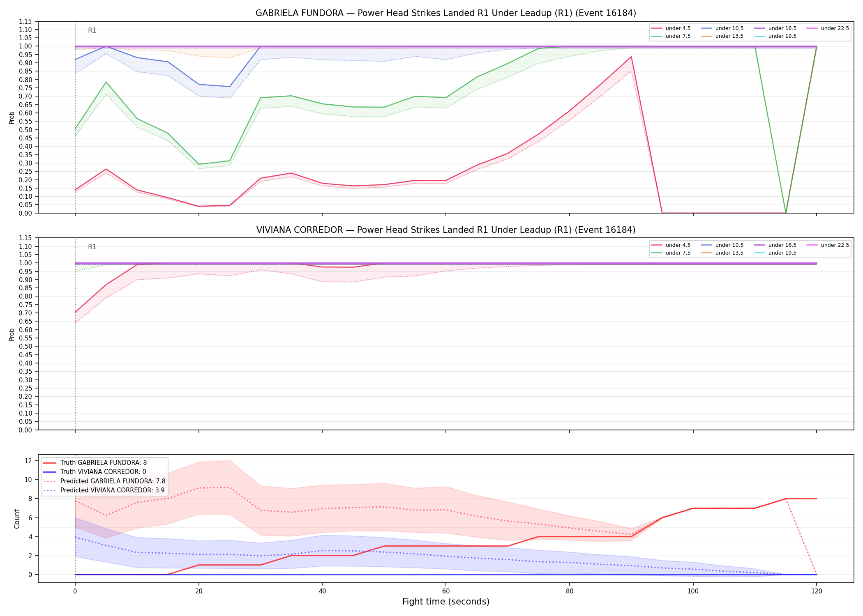Pick 'under 10.5' in Viviana Corredor legend

pyautogui.click(x=722, y=245)
